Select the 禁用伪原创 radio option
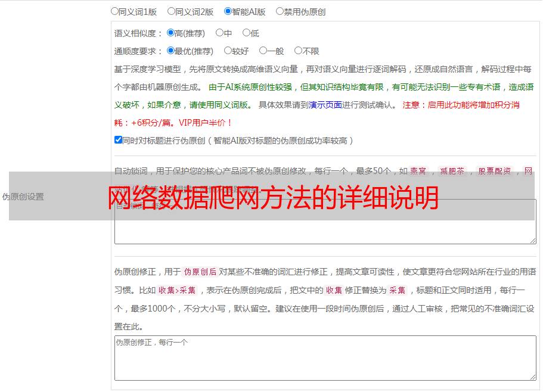The width and height of the screenshot is (543, 392). (x=280, y=11)
